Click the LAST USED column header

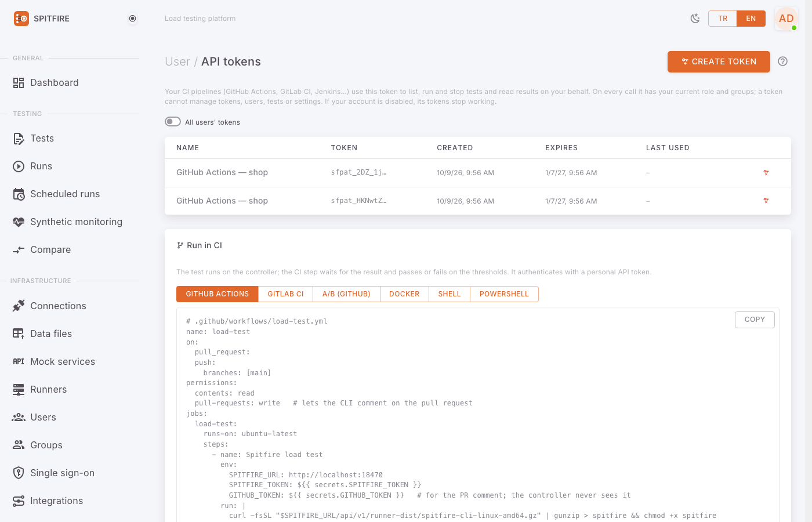coord(668,148)
